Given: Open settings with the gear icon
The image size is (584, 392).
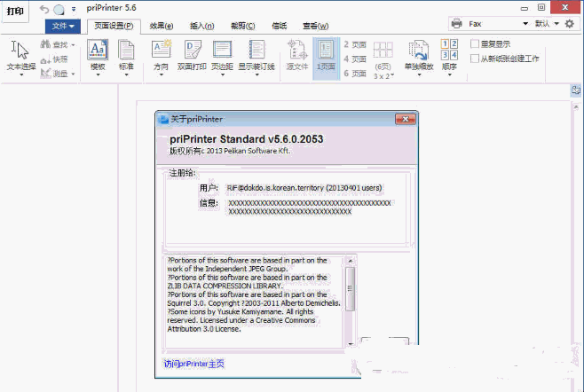Looking at the screenshot, I should (569, 24).
